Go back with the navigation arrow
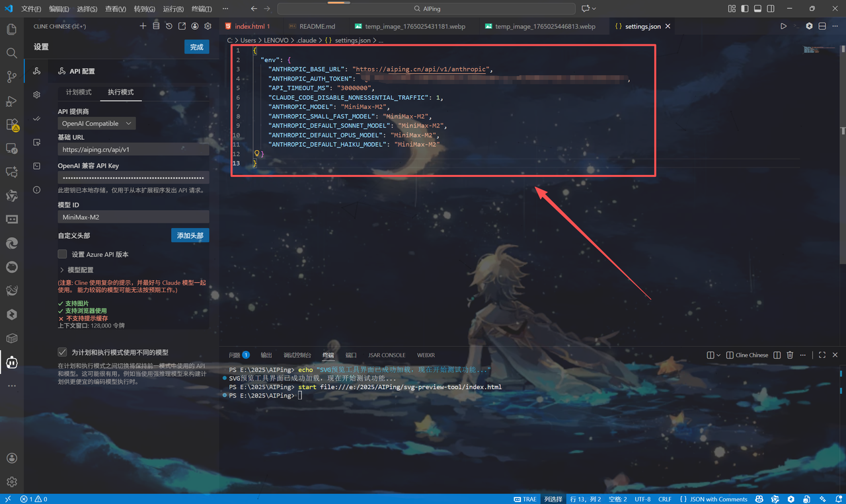Viewport: 846px width, 504px height. [254, 9]
